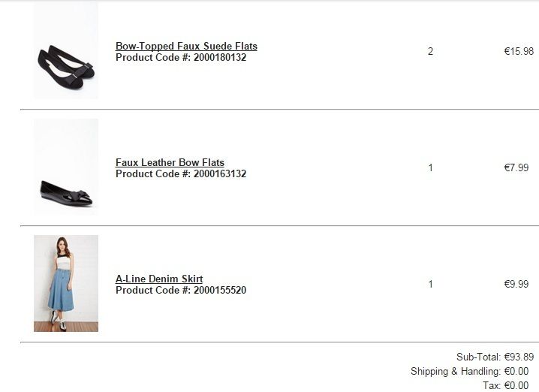Click the Faux Leather Bow Flats quantity
Viewport: 539px width, 392px height.
click(x=430, y=168)
